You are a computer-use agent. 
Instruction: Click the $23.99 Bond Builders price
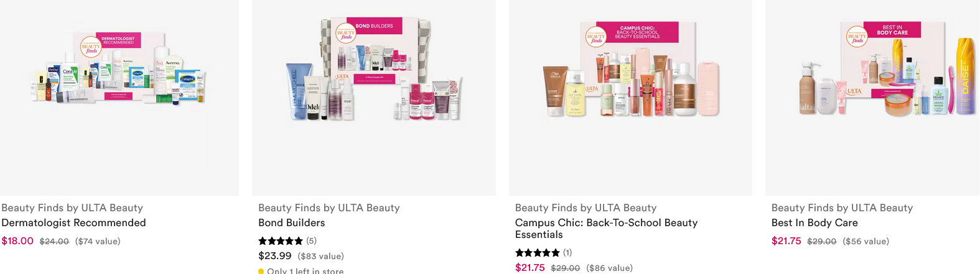tap(275, 256)
